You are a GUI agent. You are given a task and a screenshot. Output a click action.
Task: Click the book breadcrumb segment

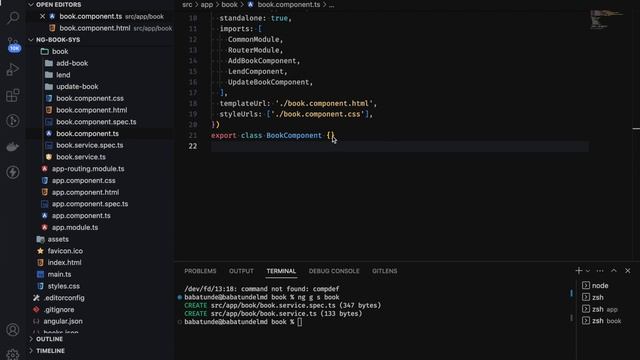pos(229,4)
